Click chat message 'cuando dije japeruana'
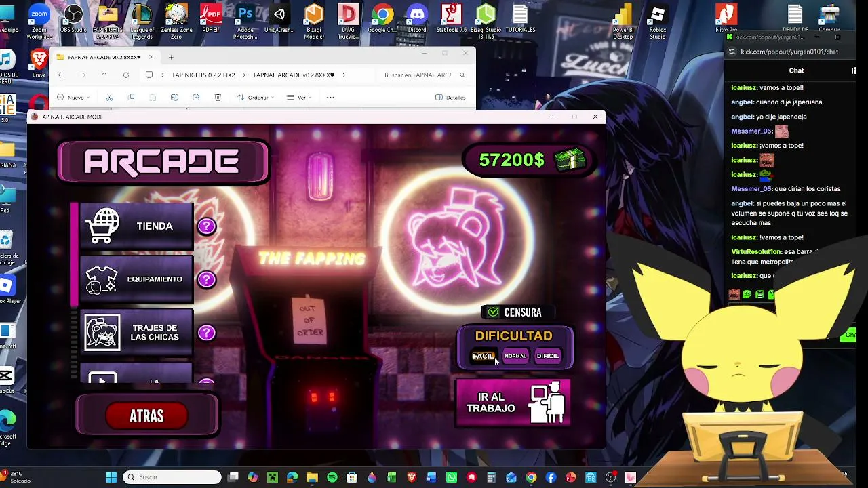 tap(789, 102)
